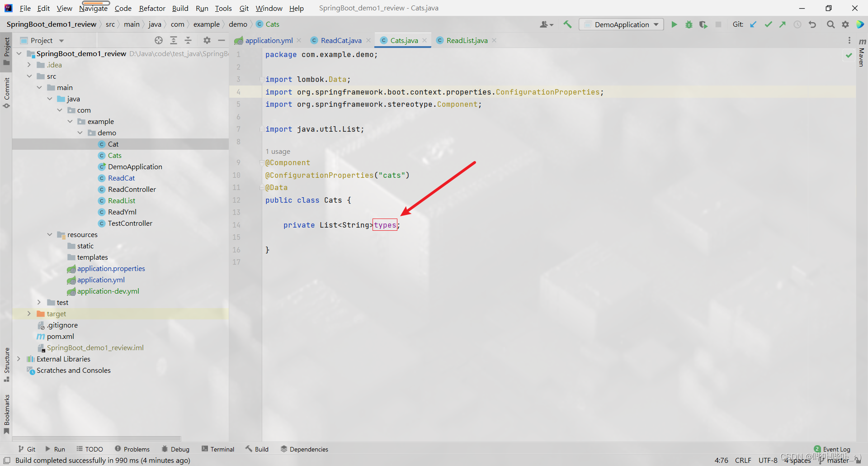Select TestController in project tree
868x466 pixels.
pos(130,223)
